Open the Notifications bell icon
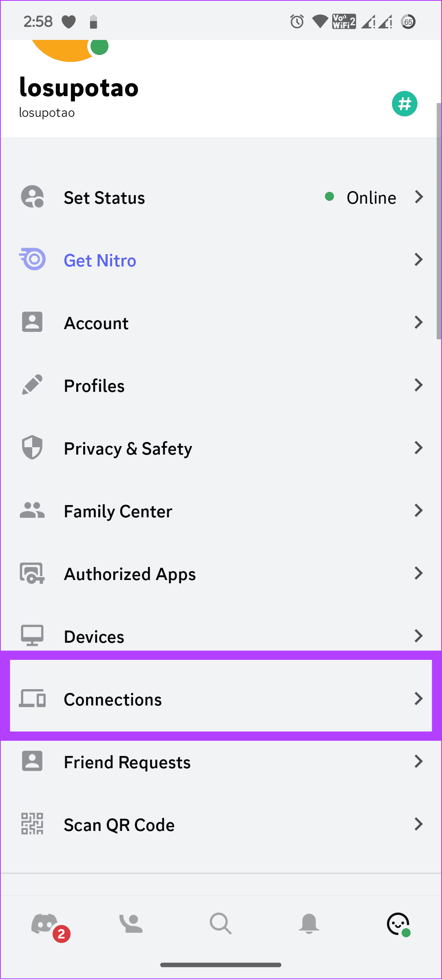 pos(309,923)
